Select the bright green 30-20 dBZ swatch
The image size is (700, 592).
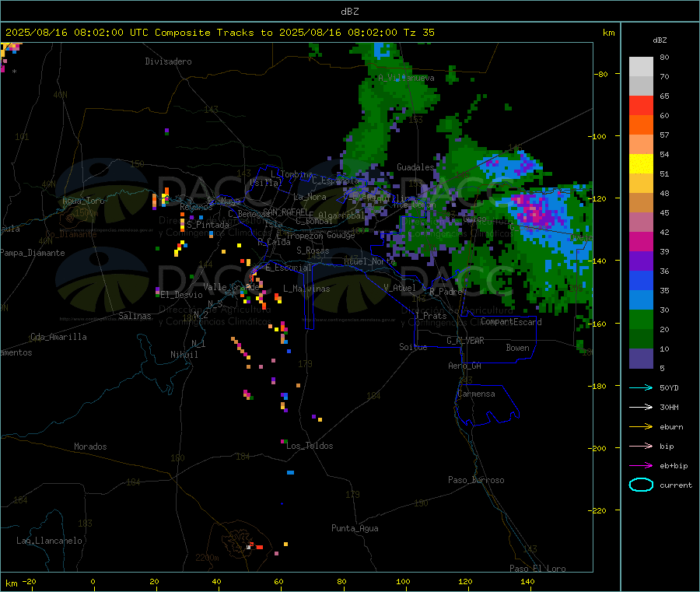tap(641, 319)
